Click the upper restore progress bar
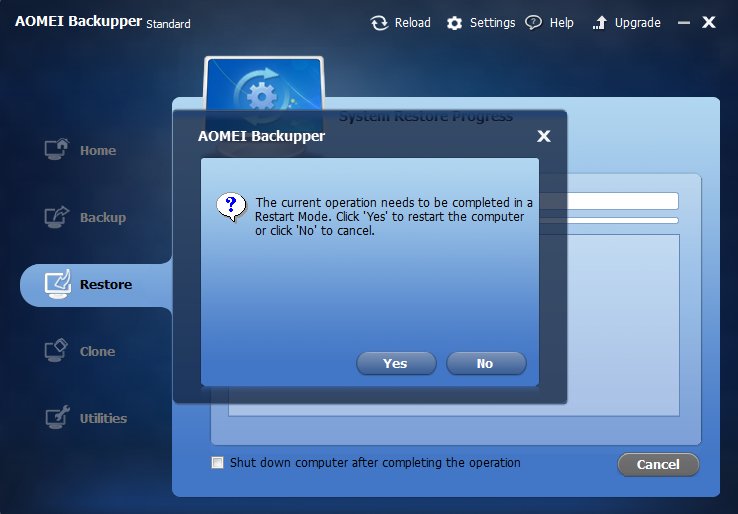Image resolution: width=738 pixels, height=514 pixels. (x=608, y=201)
